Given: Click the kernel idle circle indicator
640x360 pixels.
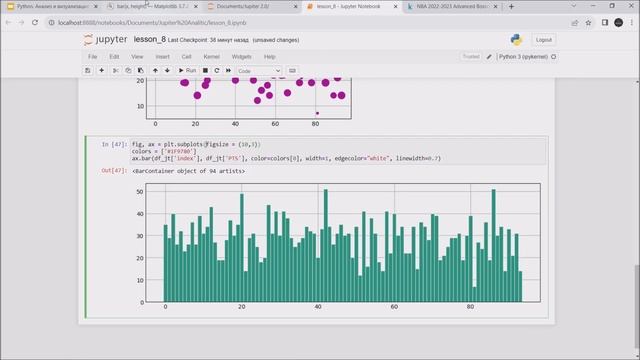Looking at the screenshot, I should pyautogui.click(x=553, y=57).
